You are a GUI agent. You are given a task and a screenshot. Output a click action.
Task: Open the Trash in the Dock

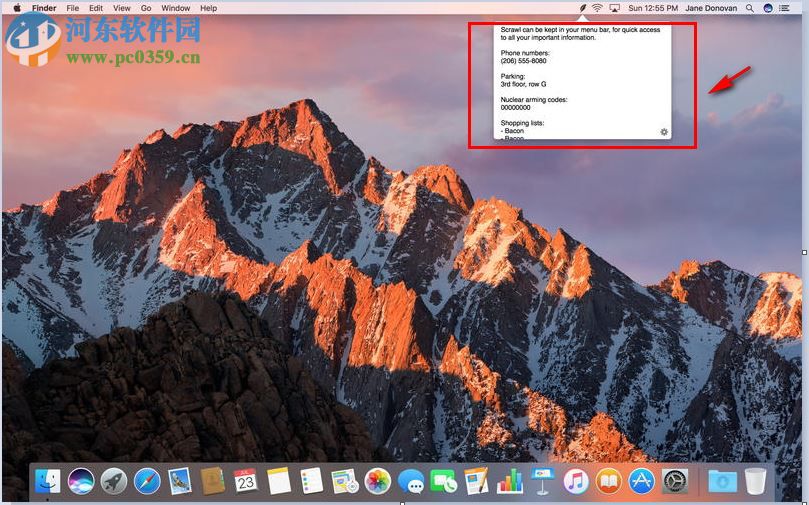(755, 481)
